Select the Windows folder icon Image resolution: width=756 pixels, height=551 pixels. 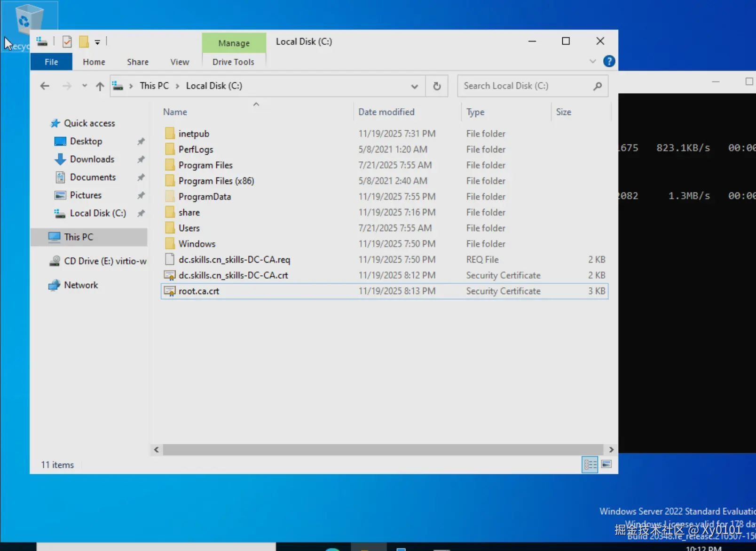pos(170,244)
